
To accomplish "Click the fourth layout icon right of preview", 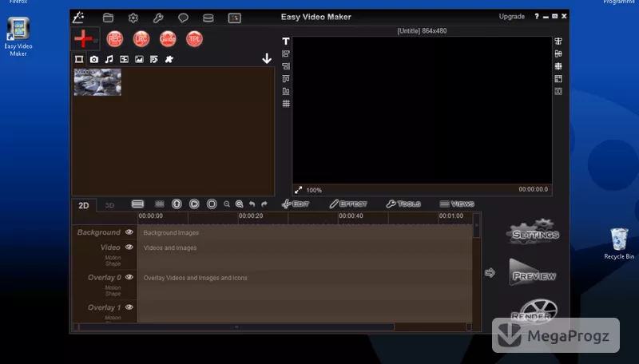I will point(558,78).
